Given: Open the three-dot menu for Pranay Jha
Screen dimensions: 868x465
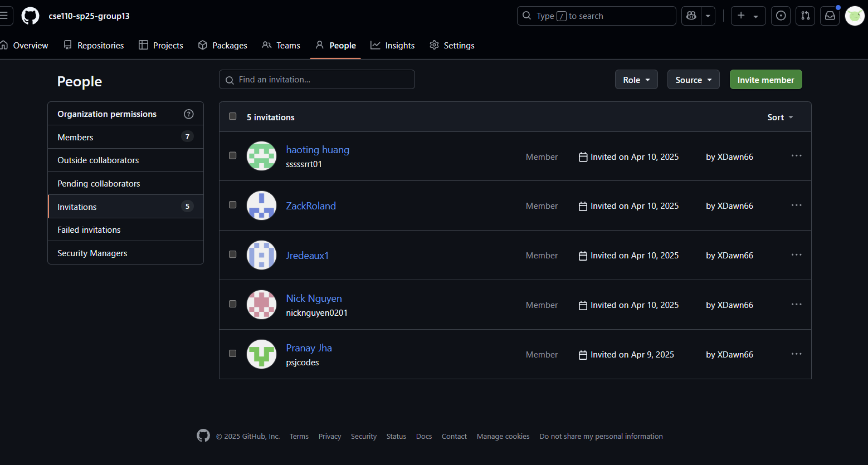Looking at the screenshot, I should [x=797, y=354].
